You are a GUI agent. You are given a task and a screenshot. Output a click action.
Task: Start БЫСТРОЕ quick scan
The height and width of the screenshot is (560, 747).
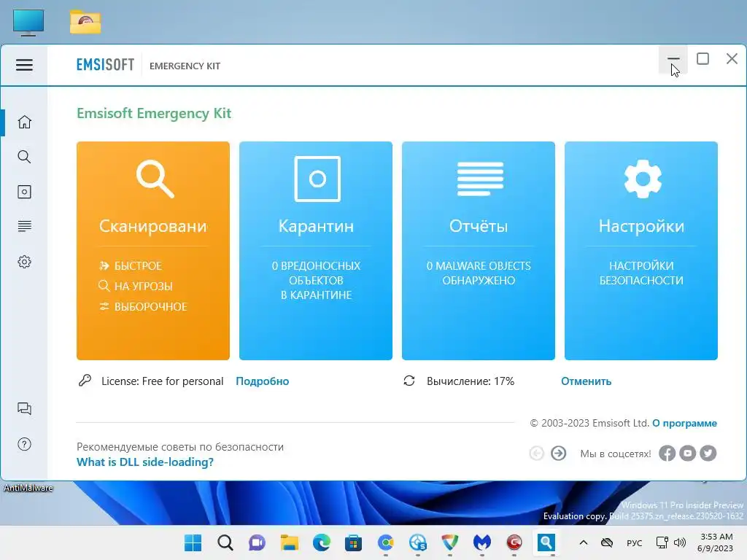coord(131,265)
